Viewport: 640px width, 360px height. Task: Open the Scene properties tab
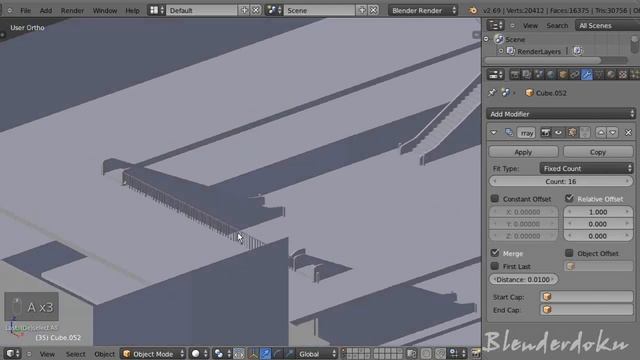(539, 75)
